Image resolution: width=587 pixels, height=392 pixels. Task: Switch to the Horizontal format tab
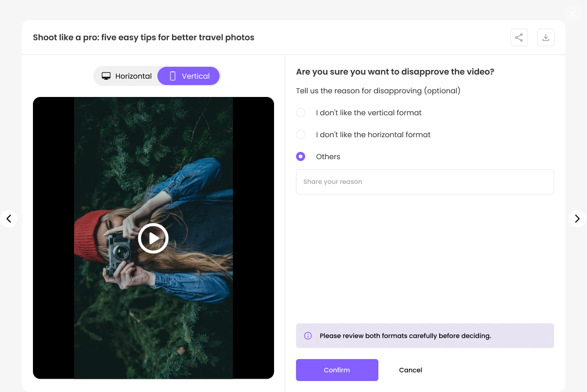tap(126, 76)
